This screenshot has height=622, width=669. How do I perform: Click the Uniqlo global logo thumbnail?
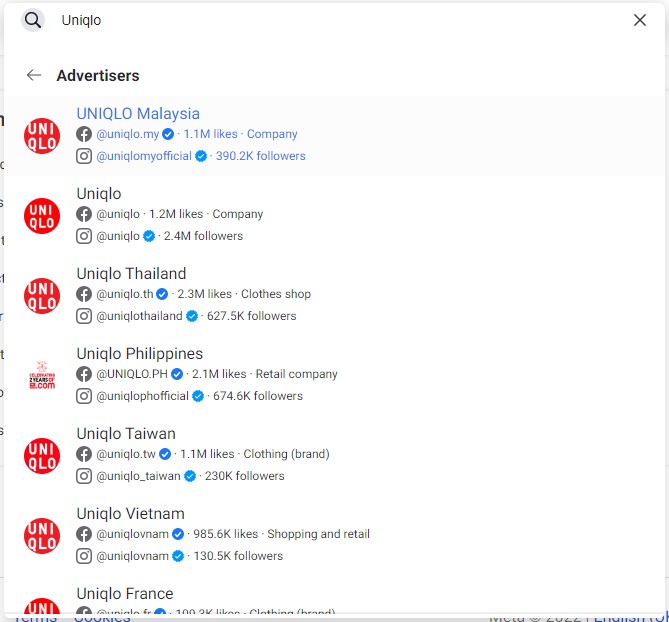(x=42, y=216)
